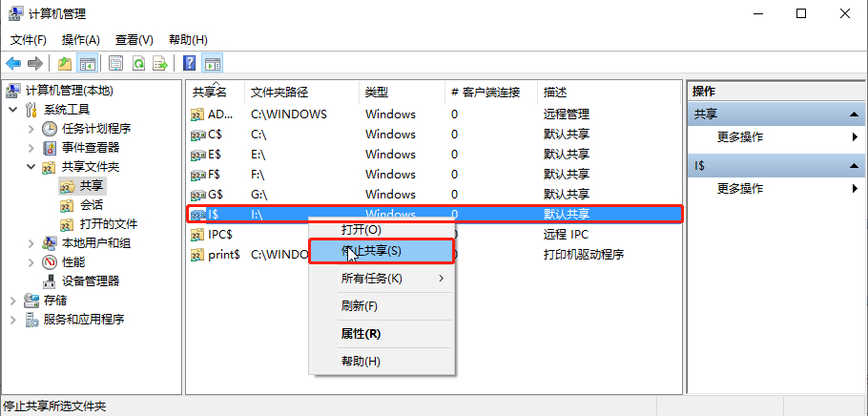Choose 属性(R) in the context menu

(x=382, y=334)
